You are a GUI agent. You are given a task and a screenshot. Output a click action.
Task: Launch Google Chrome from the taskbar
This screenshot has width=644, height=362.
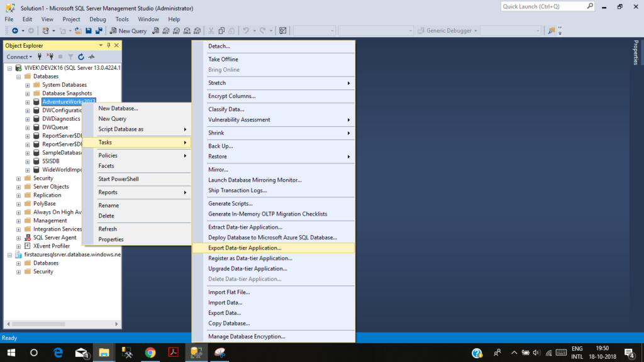coord(150,353)
